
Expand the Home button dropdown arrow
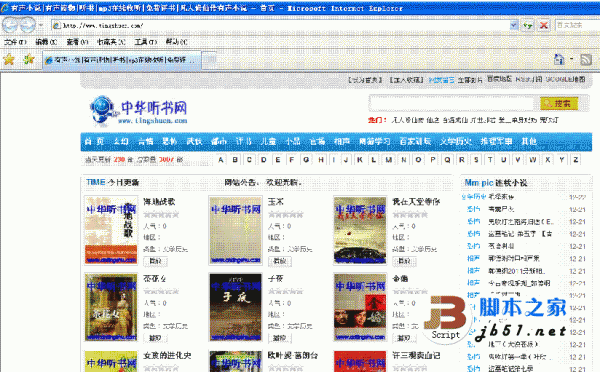click(x=571, y=59)
